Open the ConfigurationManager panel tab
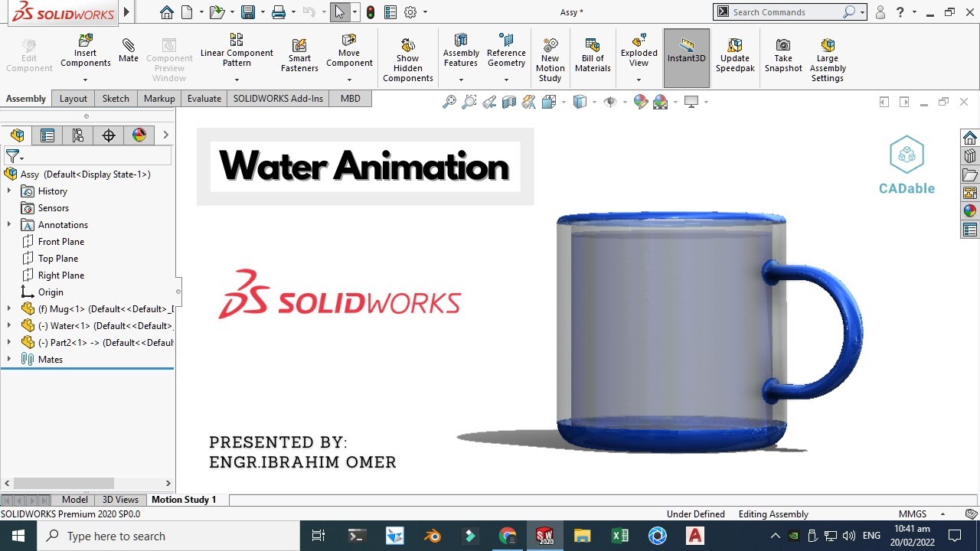Viewport: 980px width, 551px height. click(78, 135)
